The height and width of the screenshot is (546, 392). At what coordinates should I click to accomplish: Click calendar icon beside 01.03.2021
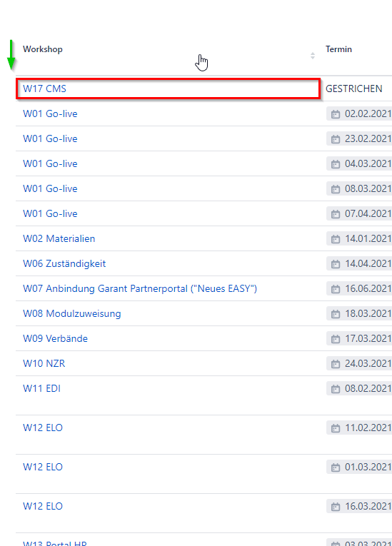point(336,467)
